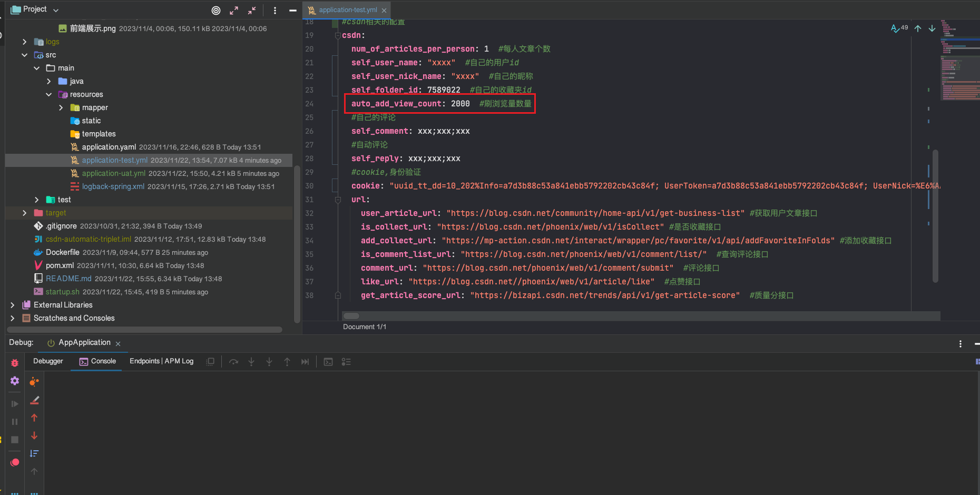Click Show Execution Point icon
The height and width of the screenshot is (495, 980).
pyautogui.click(x=210, y=362)
